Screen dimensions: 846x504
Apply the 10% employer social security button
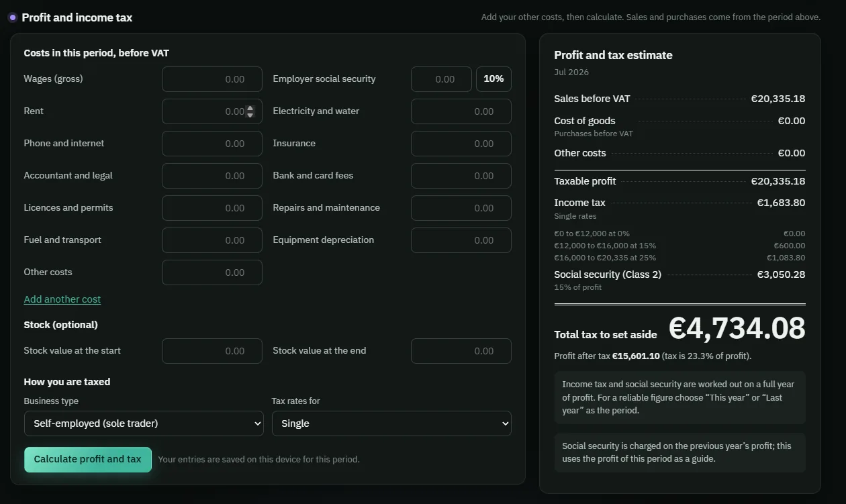point(493,79)
